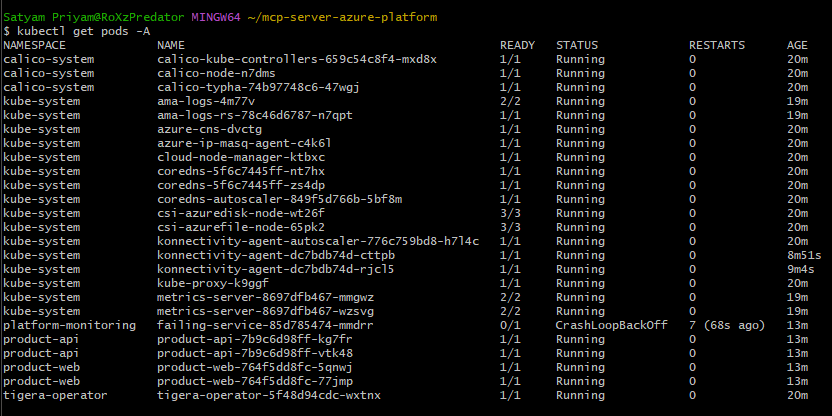Click pod name csi-azuredisk-node-wt26f
This screenshot has height=416, width=832.
(241, 213)
